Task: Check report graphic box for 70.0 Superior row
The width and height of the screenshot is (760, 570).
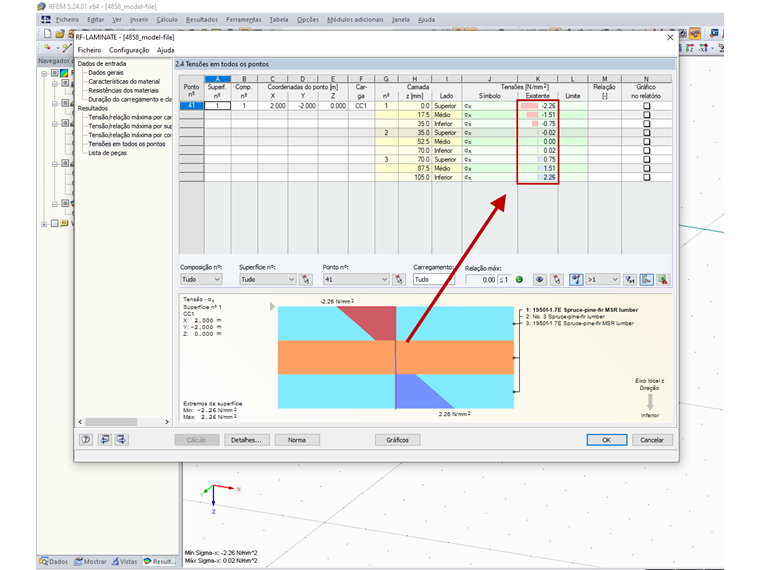Action: point(647,159)
